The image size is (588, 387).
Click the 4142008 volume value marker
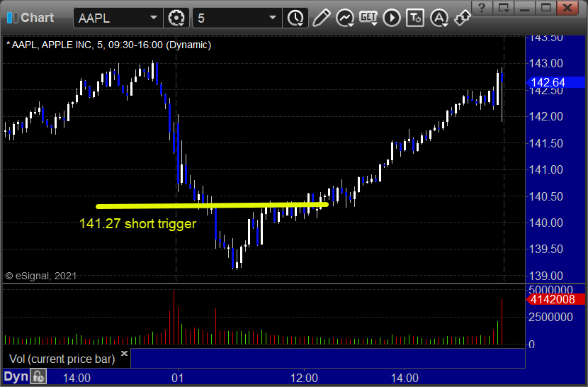click(x=555, y=300)
